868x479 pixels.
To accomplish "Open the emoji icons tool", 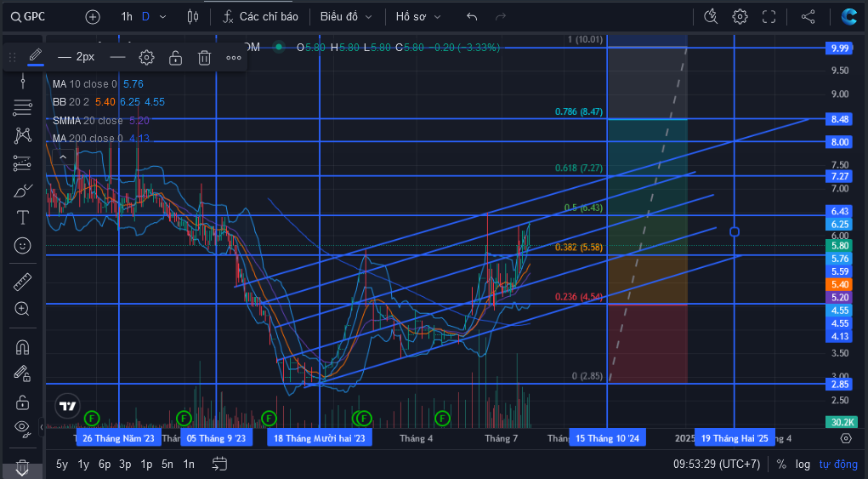I will [x=22, y=245].
